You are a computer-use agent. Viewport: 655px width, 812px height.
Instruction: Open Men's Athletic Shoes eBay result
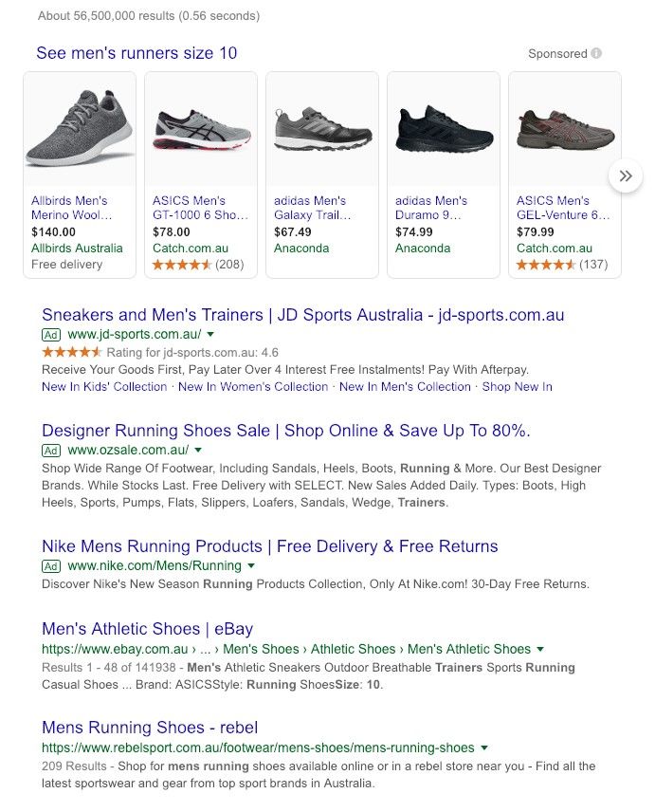[x=148, y=629]
